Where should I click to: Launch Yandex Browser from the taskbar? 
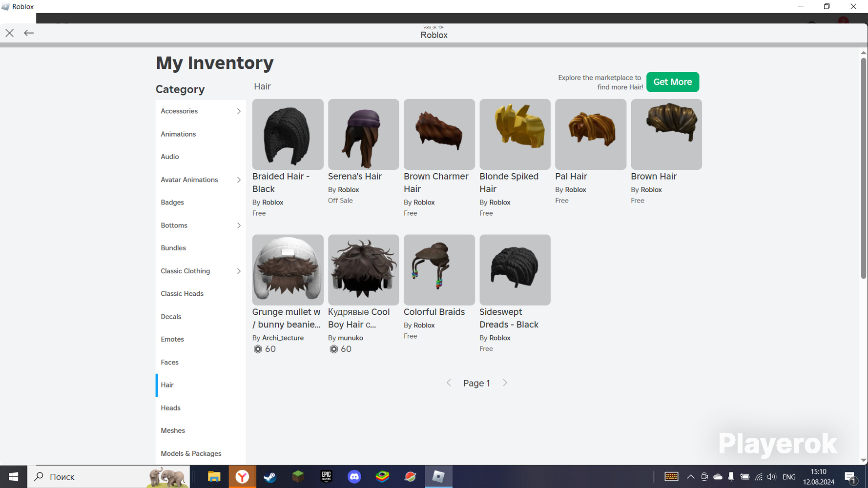[x=242, y=477]
